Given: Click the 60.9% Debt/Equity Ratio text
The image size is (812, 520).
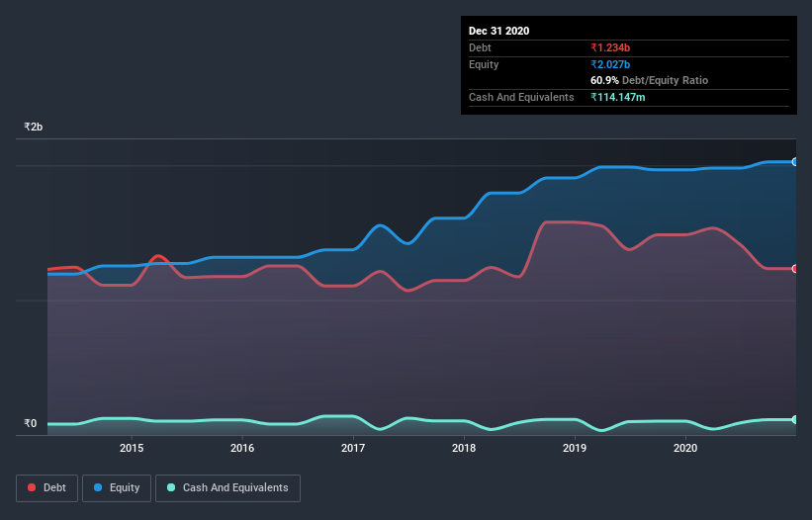Looking at the screenshot, I should 649,80.
